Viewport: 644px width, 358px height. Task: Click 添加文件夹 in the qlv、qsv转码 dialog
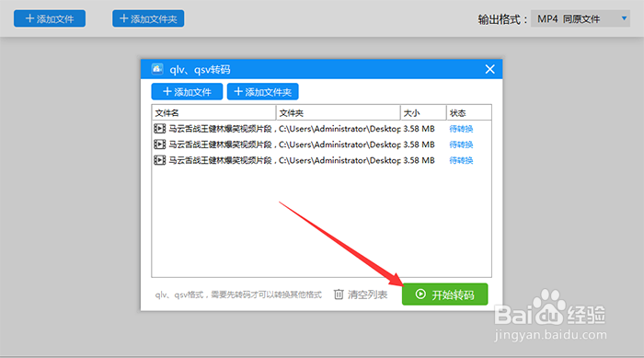click(263, 92)
